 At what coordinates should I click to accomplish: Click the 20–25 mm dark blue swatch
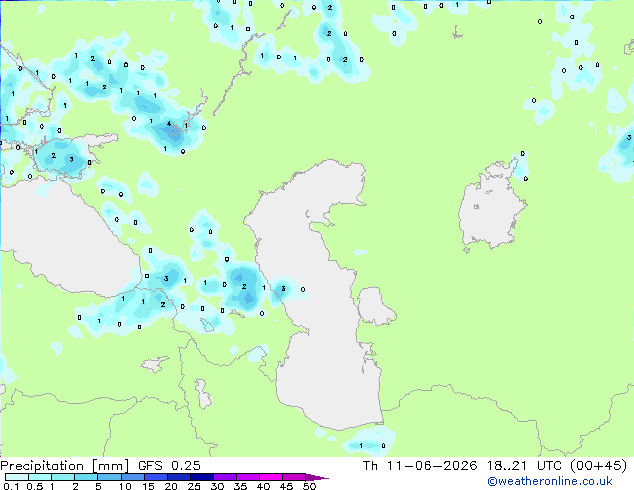point(178,477)
